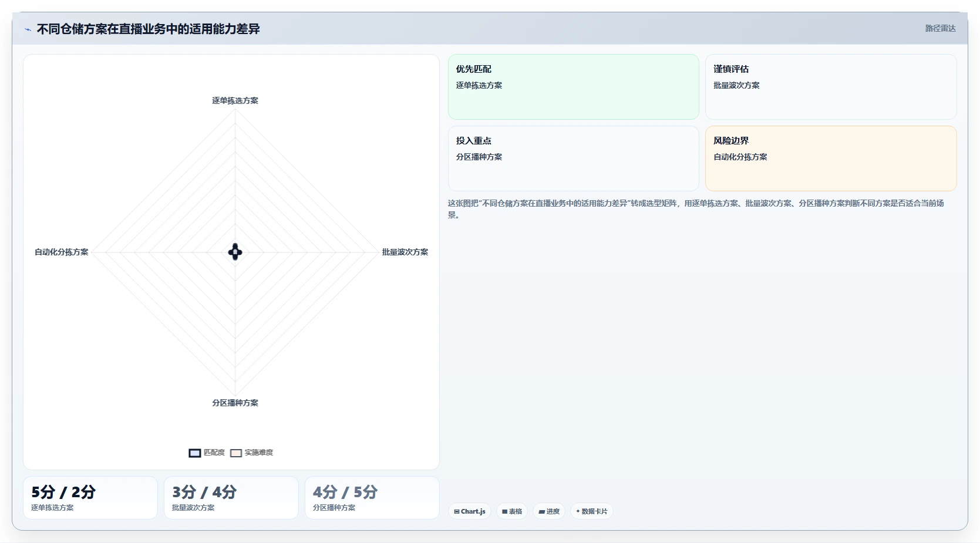Image resolution: width=980 pixels, height=543 pixels.
Task: Click the 4分 / 5分 score card
Action: click(x=372, y=498)
